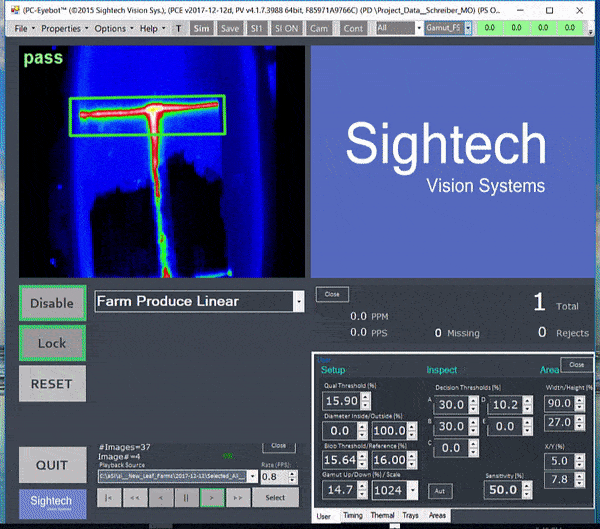The height and width of the screenshot is (529, 600).
Task: Expand the Farm Produce Linear dropdown
Action: [x=298, y=301]
